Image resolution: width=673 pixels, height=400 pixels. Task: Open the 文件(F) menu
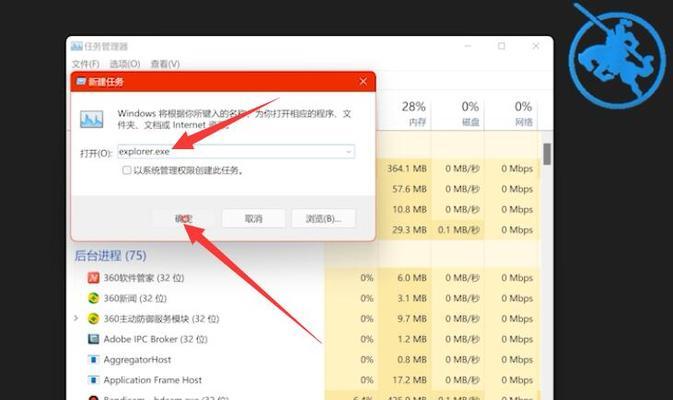point(85,64)
